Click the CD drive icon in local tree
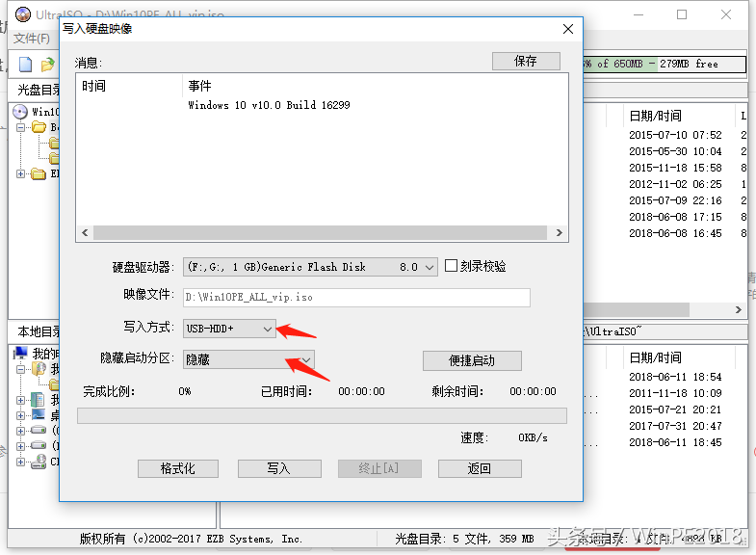756x555 pixels. 39,462
